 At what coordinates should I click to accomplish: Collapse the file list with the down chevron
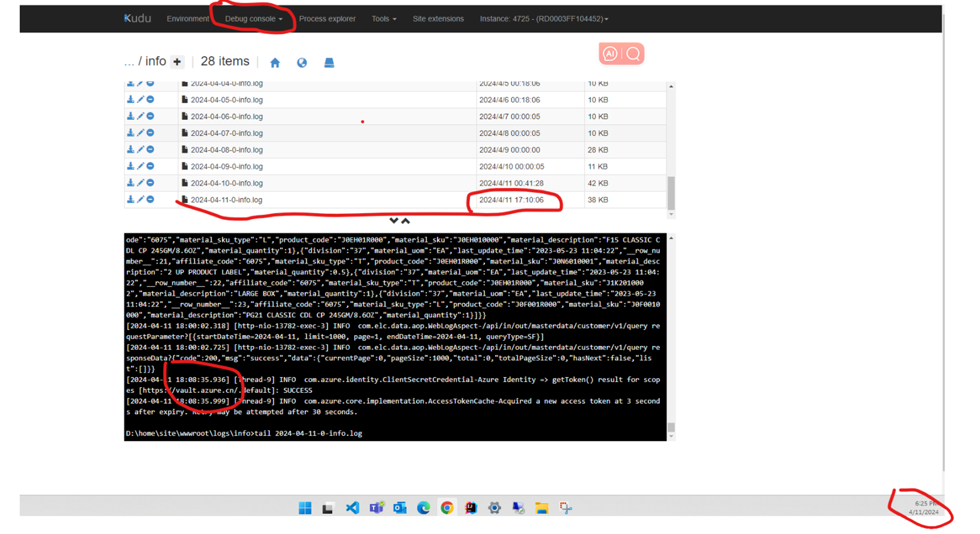point(393,221)
